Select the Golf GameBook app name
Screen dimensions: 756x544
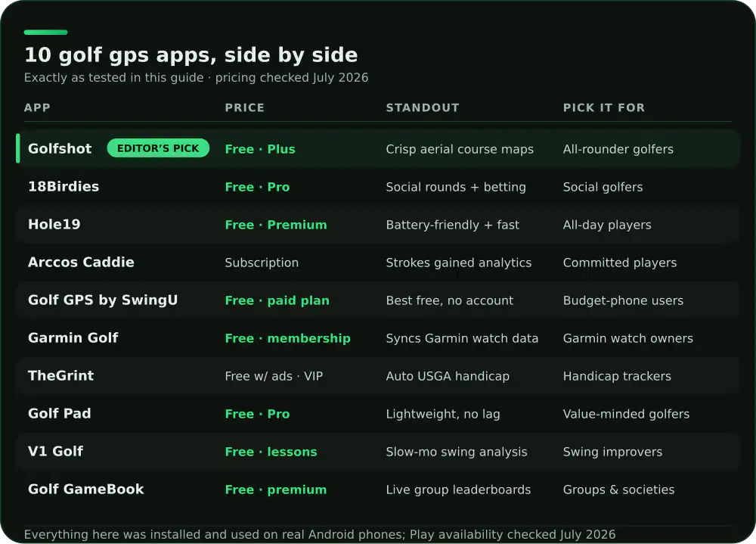tap(86, 489)
